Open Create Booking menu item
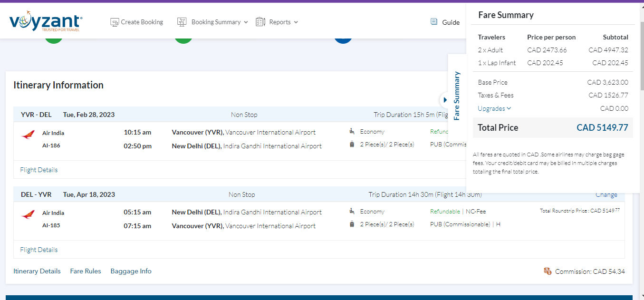Image resolution: width=644 pixels, height=300 pixels. pos(142,22)
